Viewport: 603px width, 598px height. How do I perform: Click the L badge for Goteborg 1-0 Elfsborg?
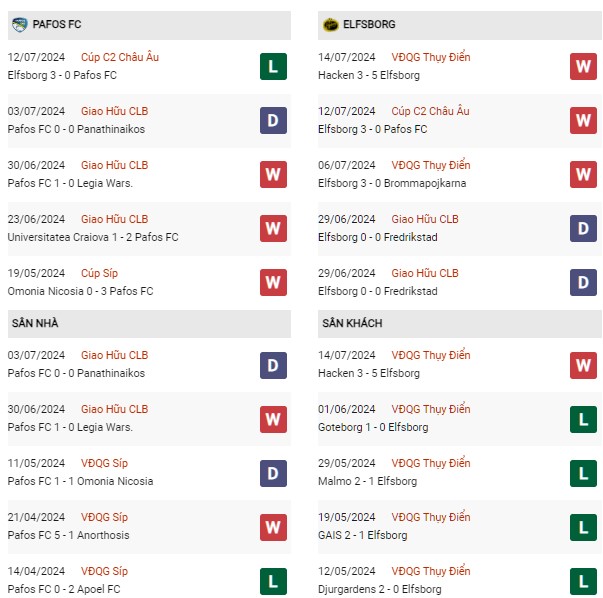(x=583, y=419)
